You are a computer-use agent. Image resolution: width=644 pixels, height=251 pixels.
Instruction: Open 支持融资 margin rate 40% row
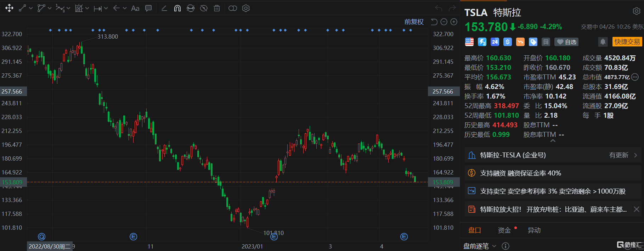[x=553, y=173]
